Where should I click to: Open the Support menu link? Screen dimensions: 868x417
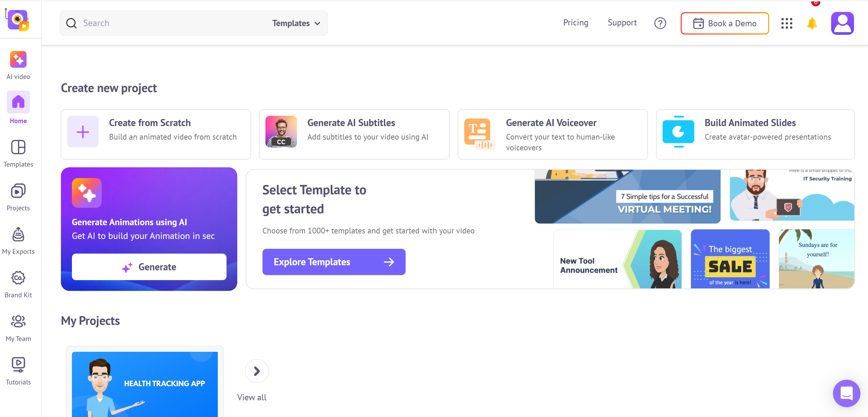(x=622, y=23)
